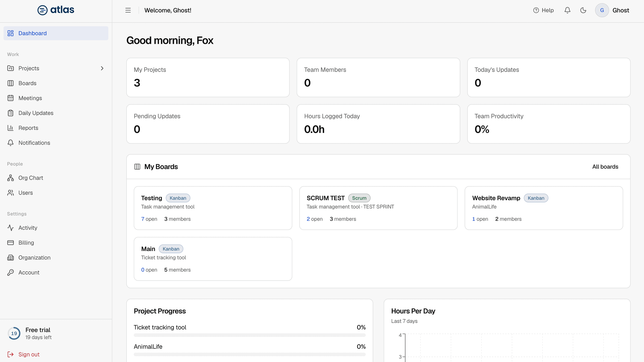Click the My Boards heading icon
This screenshot has height=362, width=644.
click(137, 167)
